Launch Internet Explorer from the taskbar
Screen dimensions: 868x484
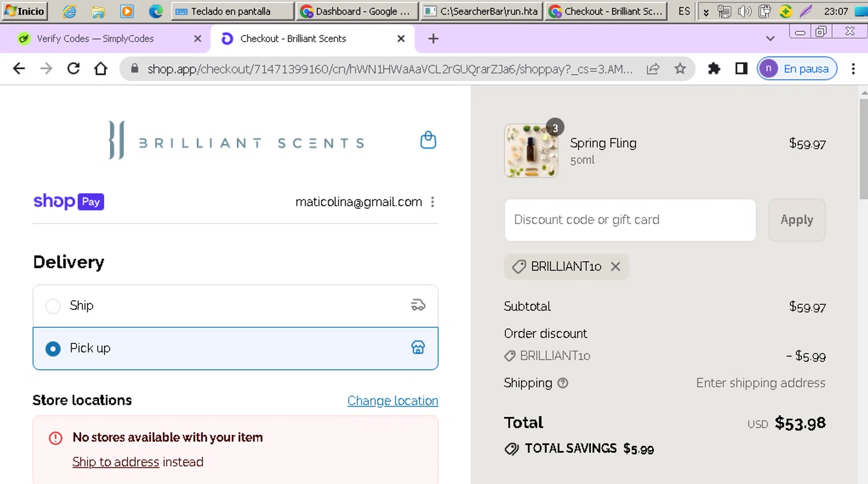pos(69,11)
